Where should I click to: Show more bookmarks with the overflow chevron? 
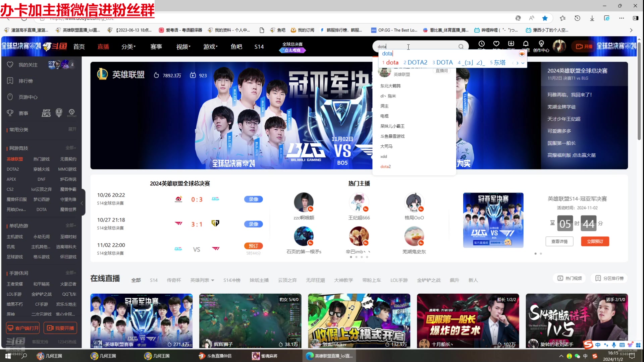631,30
